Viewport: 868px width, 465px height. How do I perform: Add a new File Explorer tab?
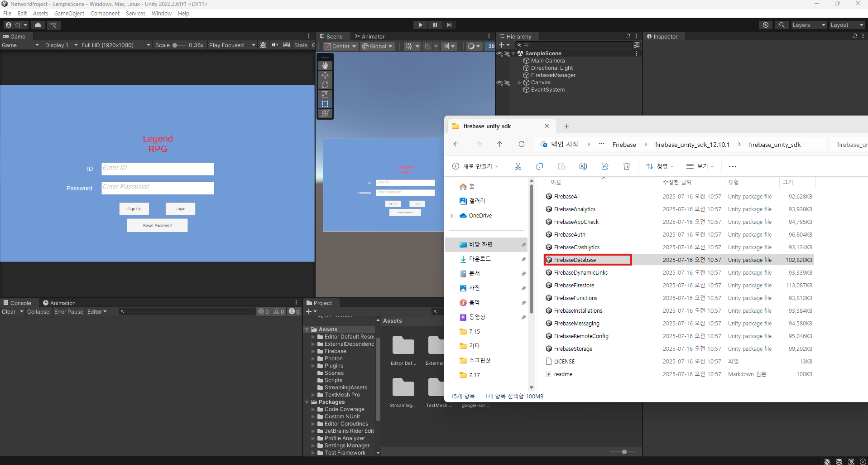[566, 126]
